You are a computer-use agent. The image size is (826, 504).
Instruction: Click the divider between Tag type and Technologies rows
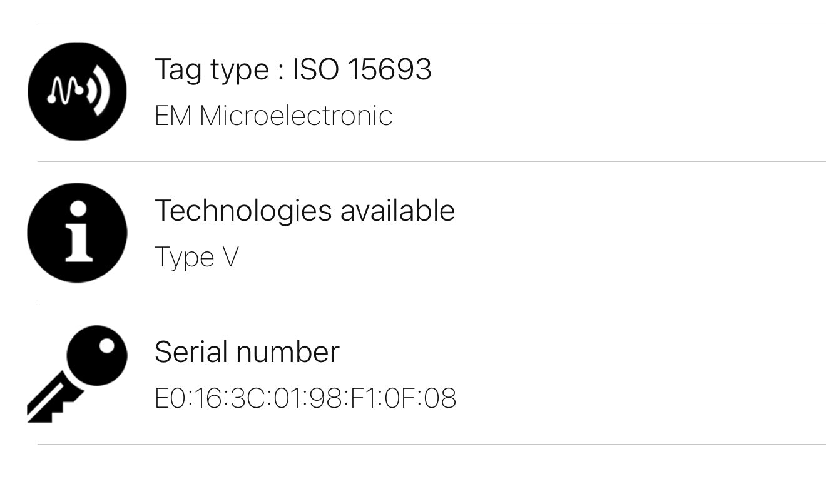432,161
